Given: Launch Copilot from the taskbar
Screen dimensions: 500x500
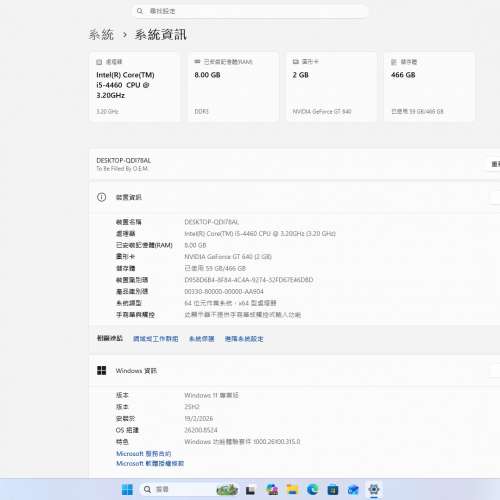Looking at the screenshot, I should [272, 489].
